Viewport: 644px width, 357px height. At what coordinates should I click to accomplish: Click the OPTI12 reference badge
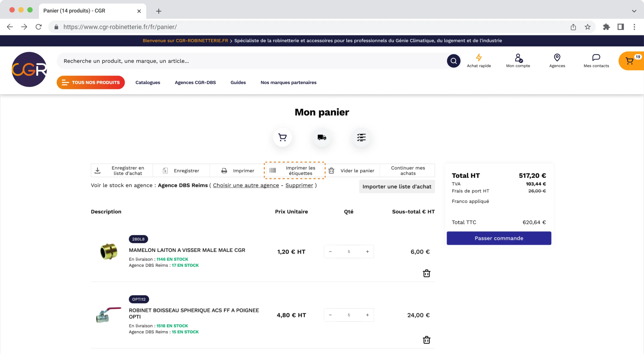(139, 299)
